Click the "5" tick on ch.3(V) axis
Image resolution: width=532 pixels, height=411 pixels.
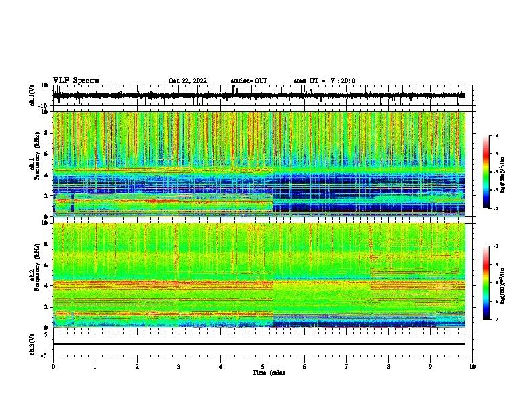pos(46,334)
